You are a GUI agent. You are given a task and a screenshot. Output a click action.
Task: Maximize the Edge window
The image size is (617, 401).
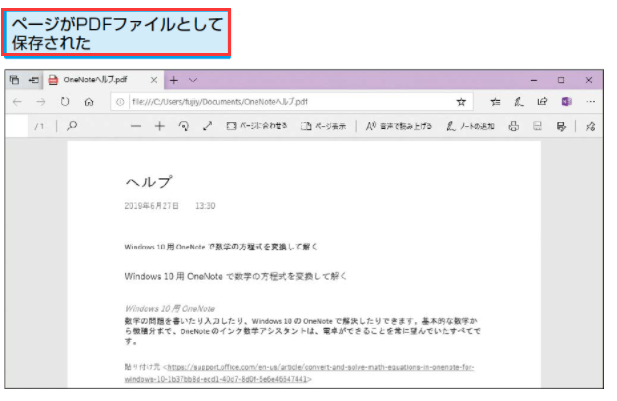point(561,80)
